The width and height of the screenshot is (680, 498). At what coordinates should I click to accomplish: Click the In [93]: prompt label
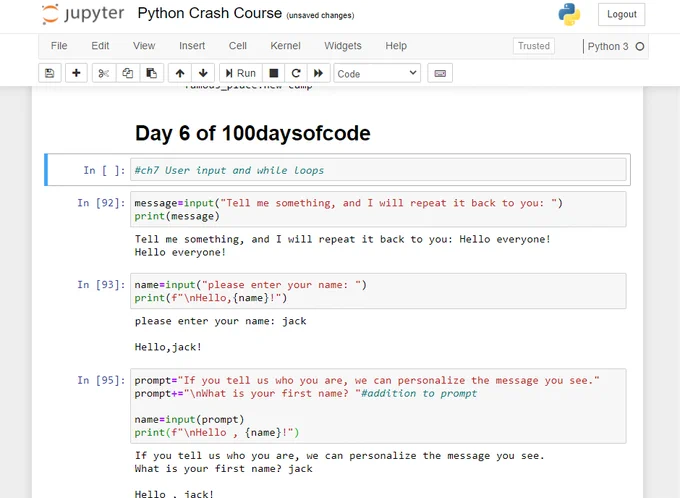click(101, 285)
